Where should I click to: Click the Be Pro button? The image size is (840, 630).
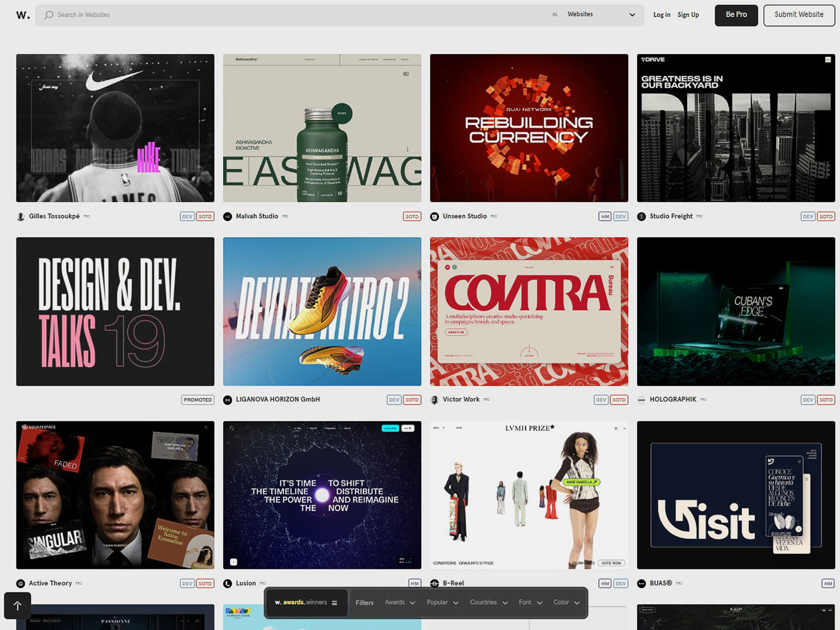[x=736, y=15]
